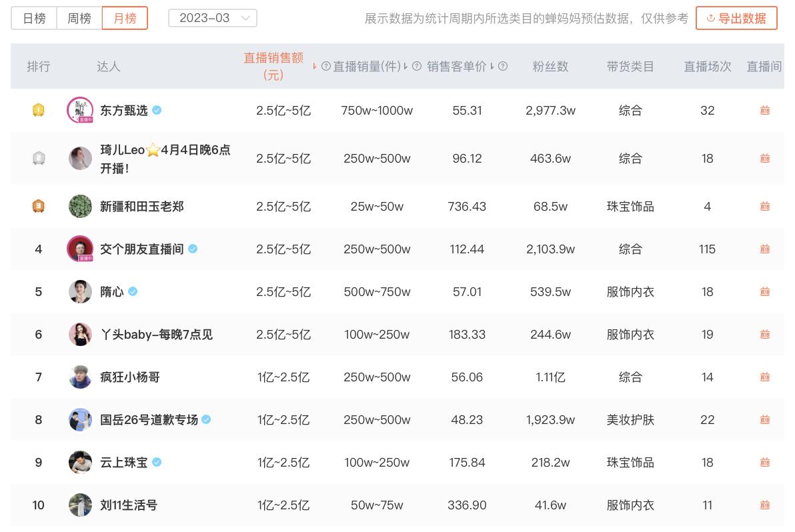Click 东方甄选 avatar thumbnail
This screenshot has width=795, height=532.
(80, 110)
